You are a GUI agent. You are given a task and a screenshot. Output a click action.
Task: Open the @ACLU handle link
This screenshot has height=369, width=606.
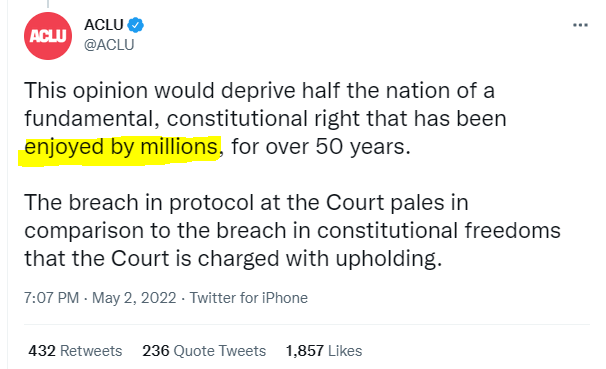pos(109,45)
